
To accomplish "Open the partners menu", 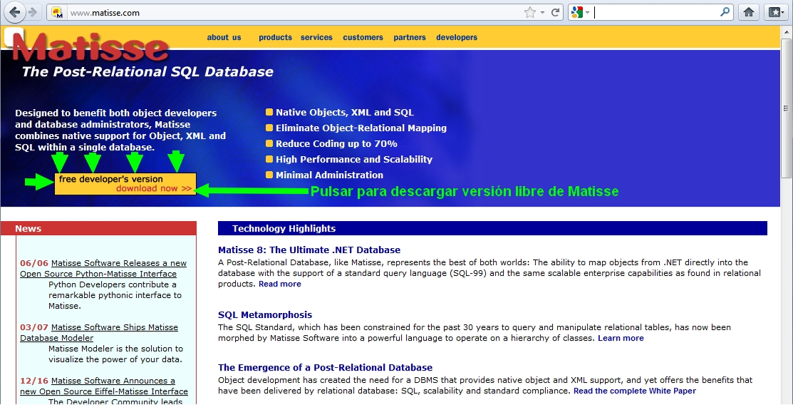I will [410, 37].
